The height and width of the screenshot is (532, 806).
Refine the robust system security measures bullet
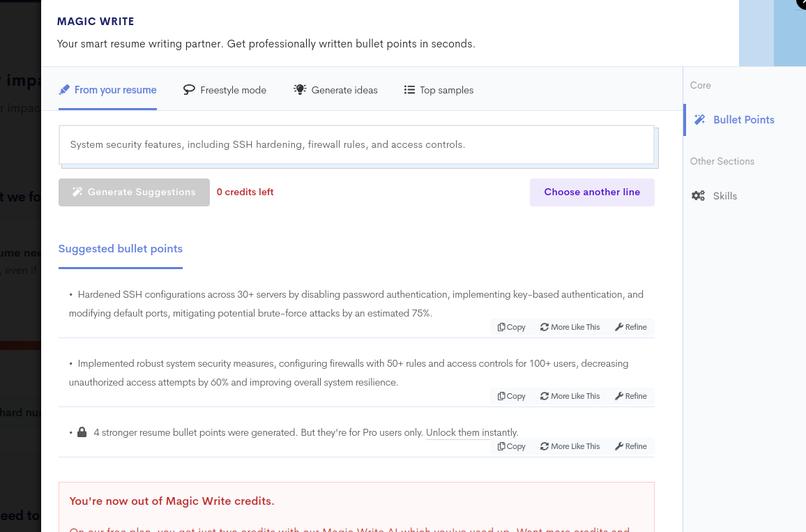click(x=631, y=396)
